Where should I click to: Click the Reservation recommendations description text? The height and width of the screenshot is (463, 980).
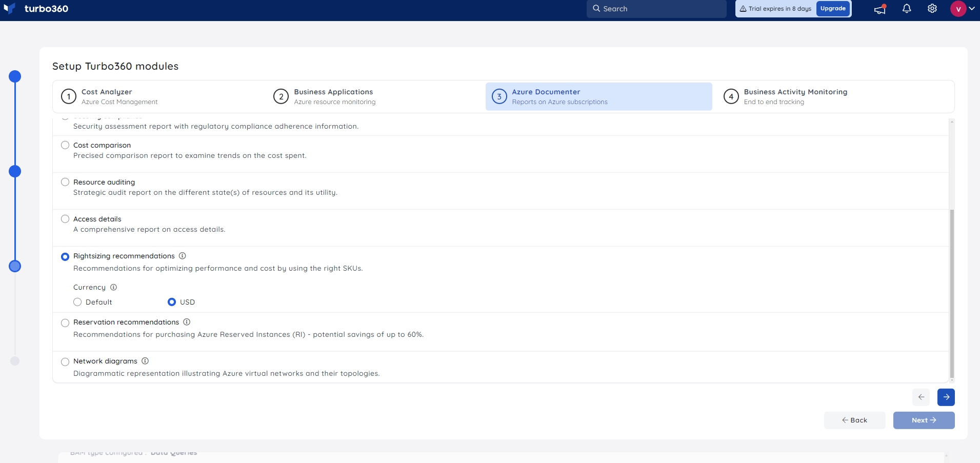point(248,334)
